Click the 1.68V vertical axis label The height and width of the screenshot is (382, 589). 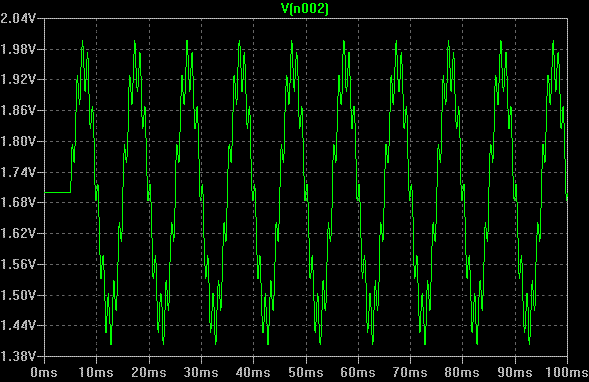coord(18,202)
